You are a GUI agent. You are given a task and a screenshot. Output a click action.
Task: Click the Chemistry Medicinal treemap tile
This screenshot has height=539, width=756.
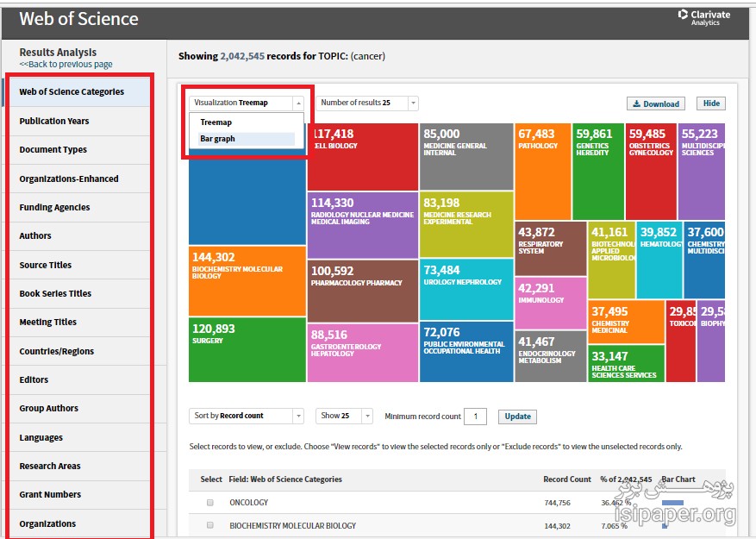[x=627, y=322]
